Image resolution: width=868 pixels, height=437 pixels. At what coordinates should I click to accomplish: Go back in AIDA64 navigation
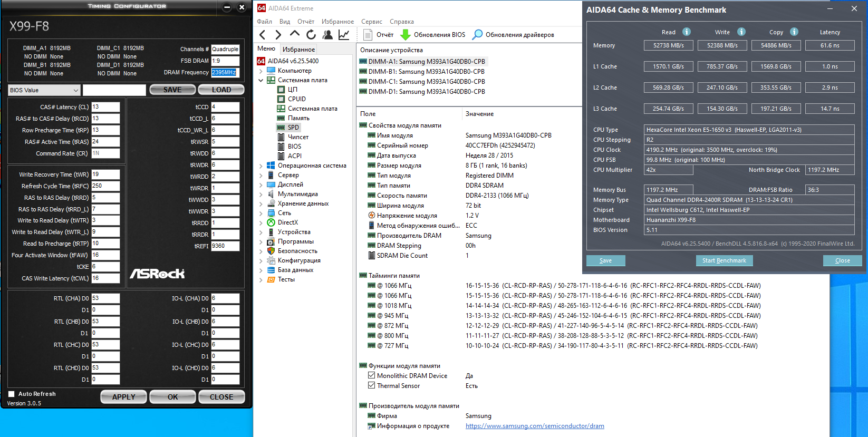click(x=263, y=35)
